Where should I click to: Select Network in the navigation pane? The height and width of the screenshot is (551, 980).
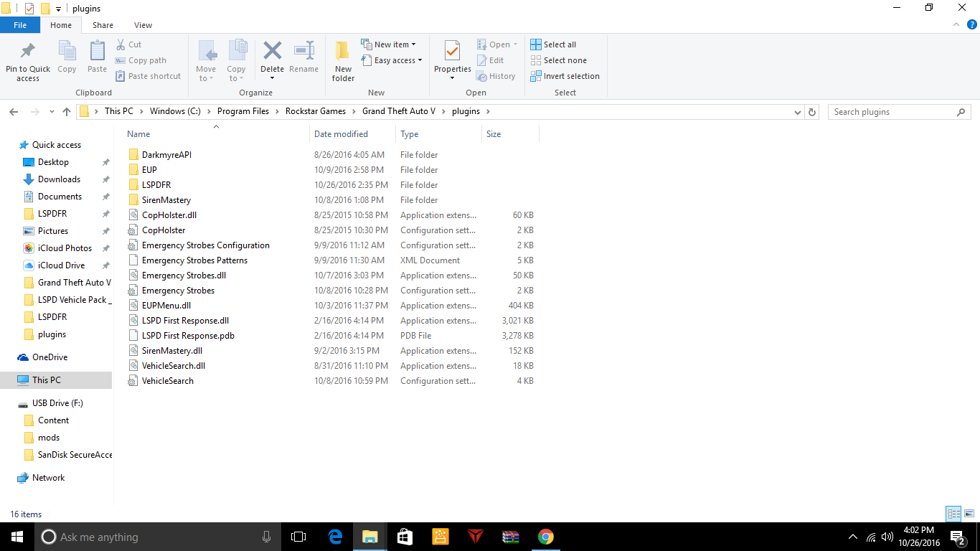(x=48, y=478)
